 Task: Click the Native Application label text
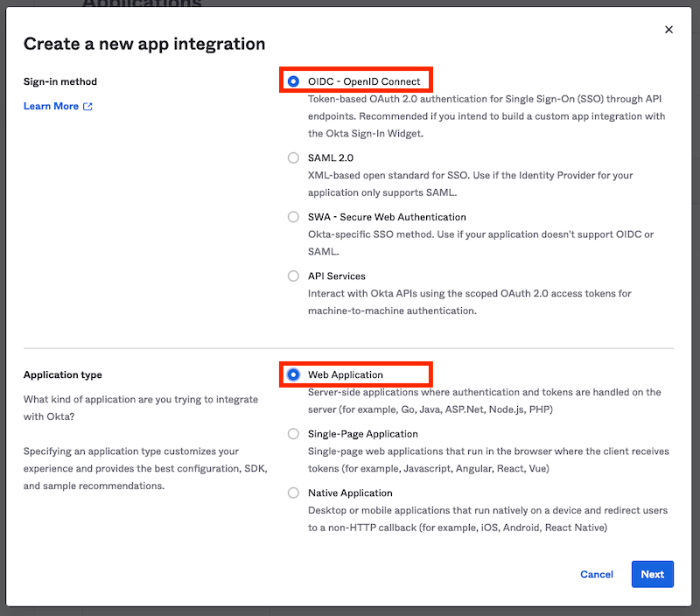tap(350, 493)
